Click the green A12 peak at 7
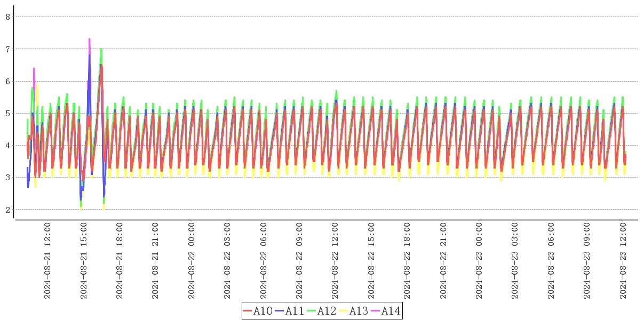The height and width of the screenshot is (320, 644). tap(101, 50)
